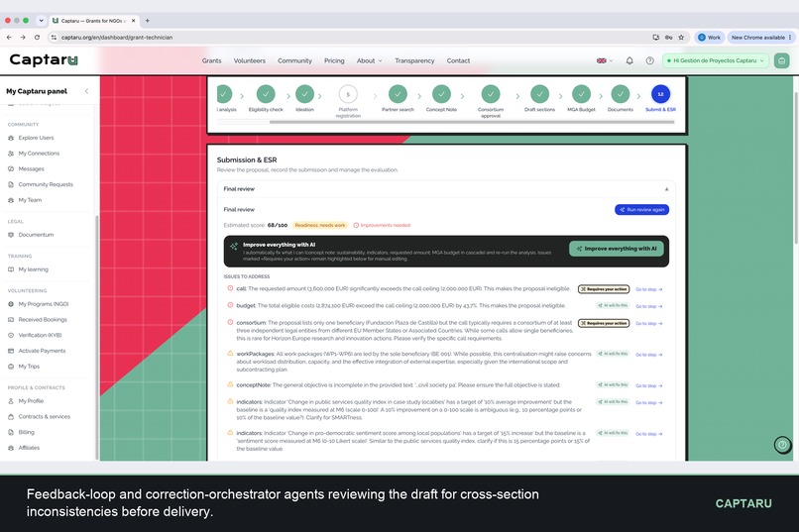Open the Community nav item
Image resolution: width=799 pixels, height=532 pixels.
pos(294,60)
